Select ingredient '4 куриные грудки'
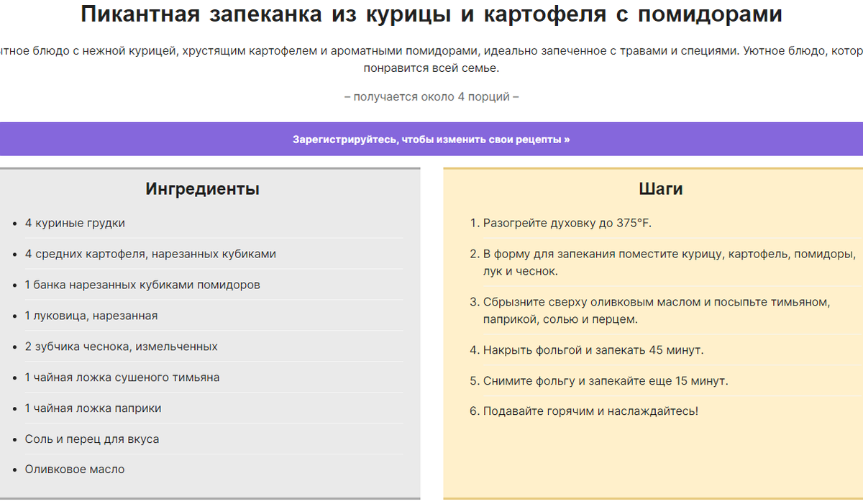This screenshot has width=863, height=504. pyautogui.click(x=74, y=223)
